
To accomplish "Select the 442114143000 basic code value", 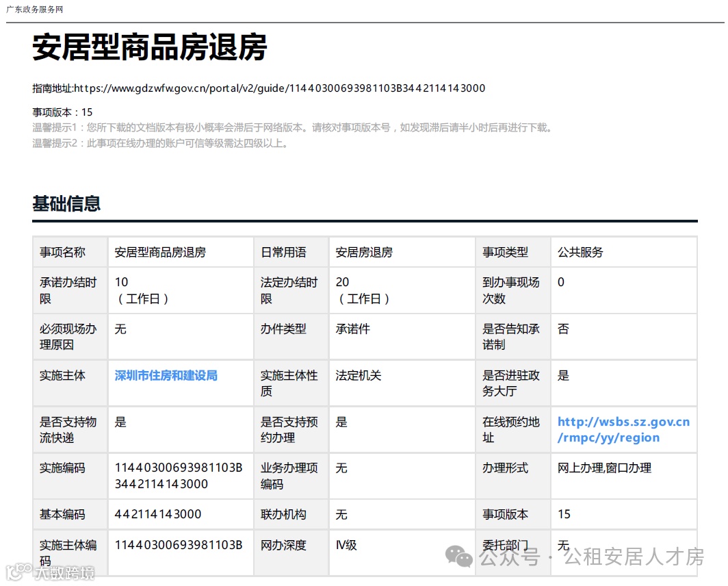I will point(158,514).
